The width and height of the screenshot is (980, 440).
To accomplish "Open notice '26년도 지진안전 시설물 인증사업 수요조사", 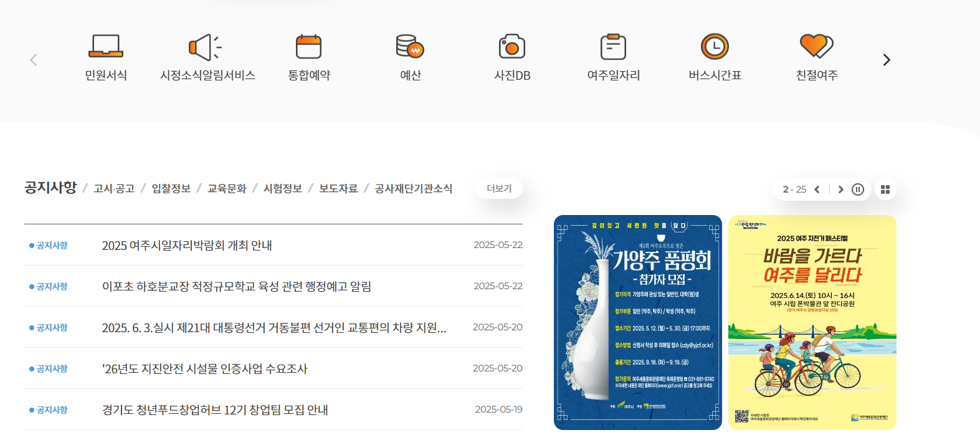I will click(205, 369).
